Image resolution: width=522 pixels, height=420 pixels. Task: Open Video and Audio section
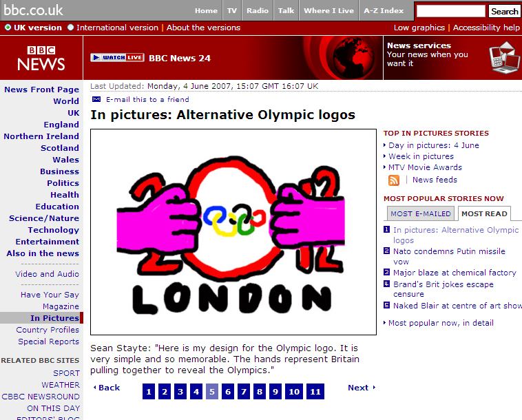[x=47, y=274]
